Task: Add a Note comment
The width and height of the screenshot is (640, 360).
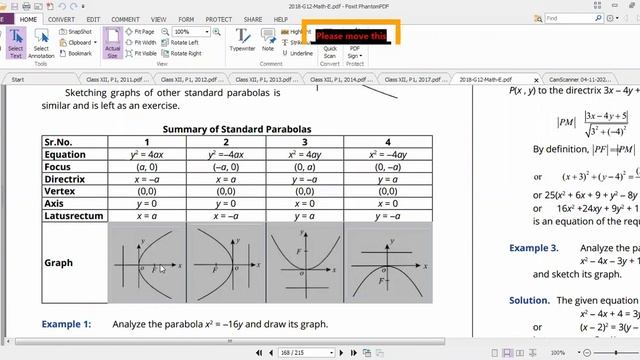Action: (268, 40)
